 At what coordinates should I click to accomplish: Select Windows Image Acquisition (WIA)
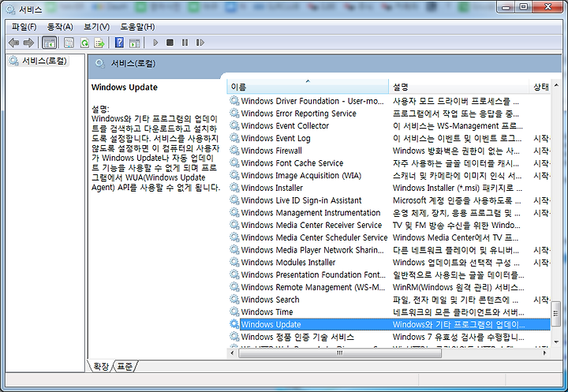pyautogui.click(x=390, y=175)
